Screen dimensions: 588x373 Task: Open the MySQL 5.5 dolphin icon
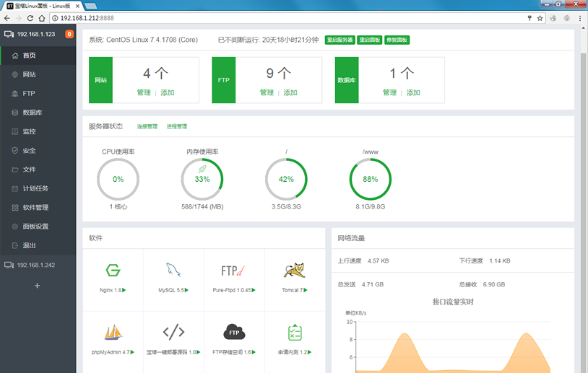click(173, 271)
